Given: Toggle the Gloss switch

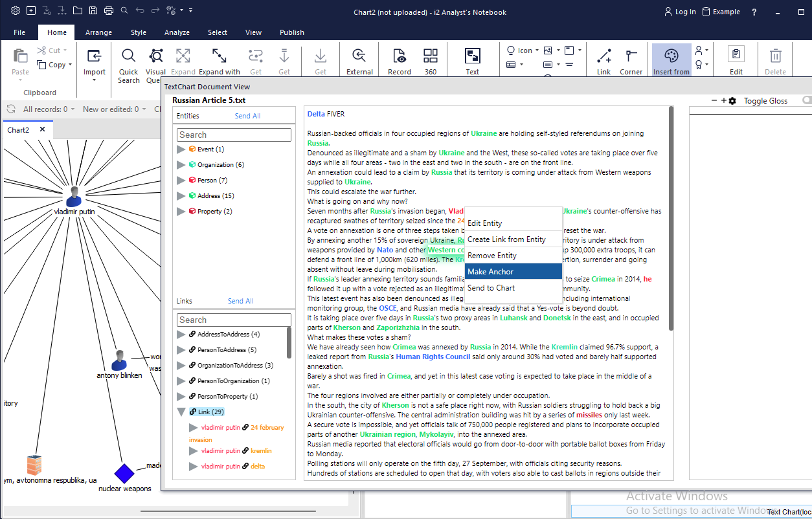Looking at the screenshot, I should [x=806, y=100].
